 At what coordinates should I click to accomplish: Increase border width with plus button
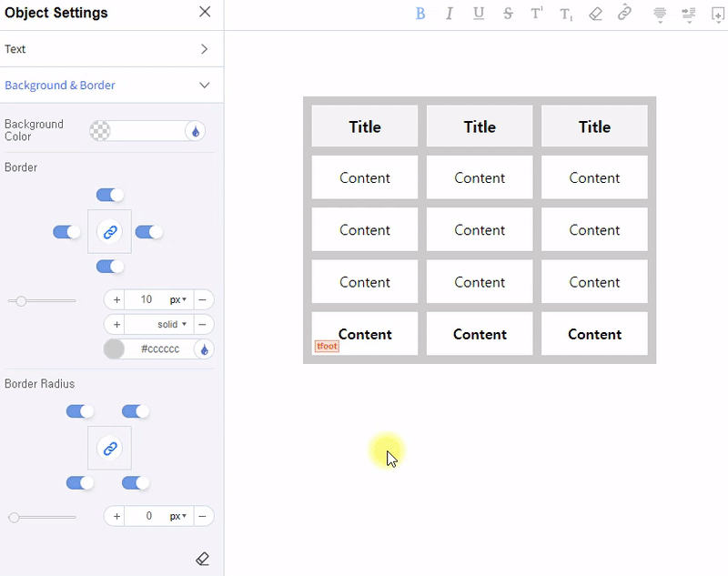116,299
